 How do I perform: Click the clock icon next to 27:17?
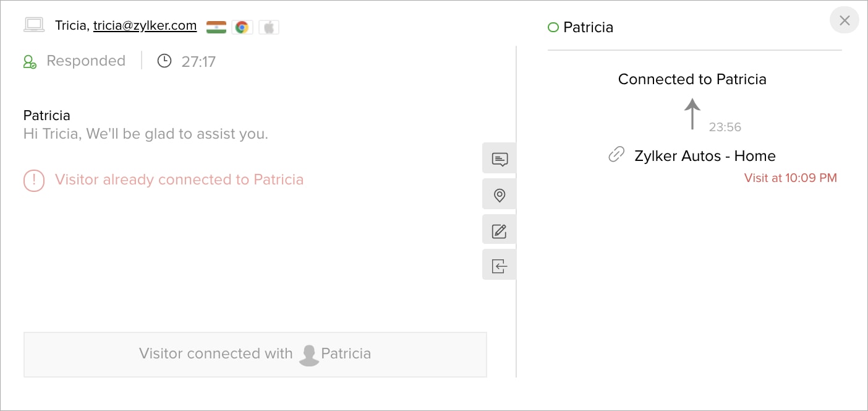164,61
